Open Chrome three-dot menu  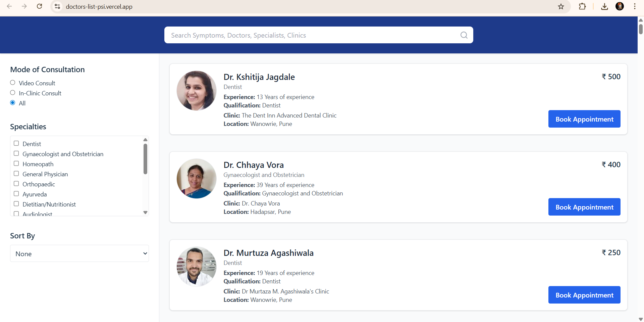(635, 6)
